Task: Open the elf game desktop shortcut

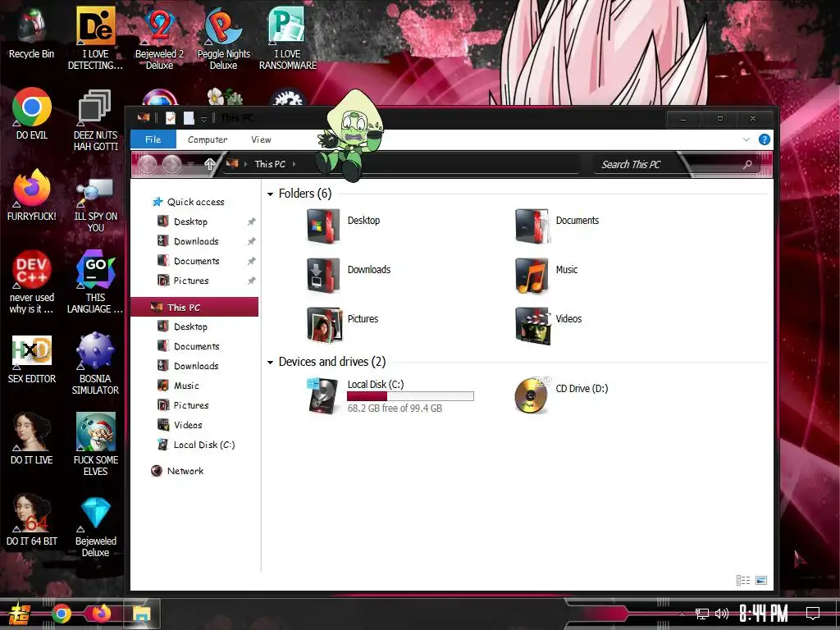Action: pos(95,445)
